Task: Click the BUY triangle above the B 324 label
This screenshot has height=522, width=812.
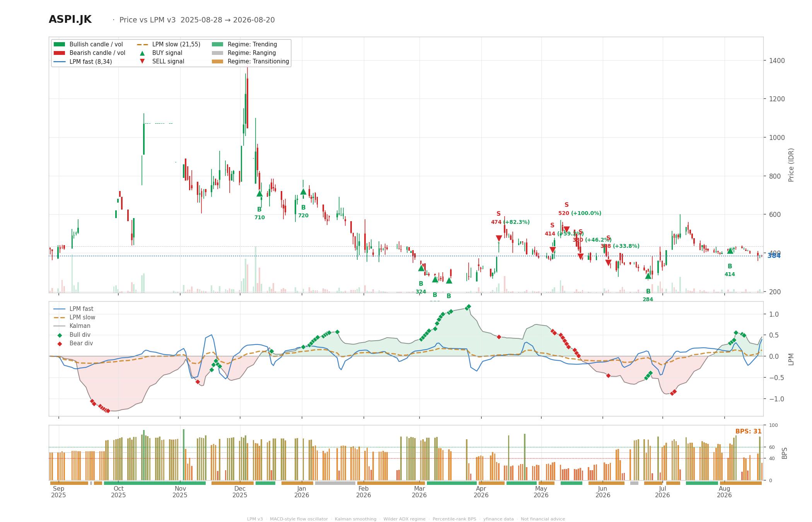Action: [x=421, y=268]
